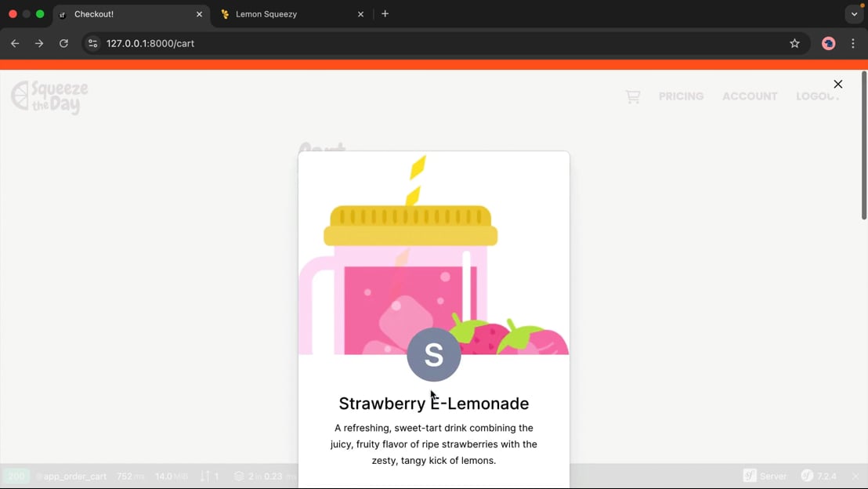
Task: Open the shopping cart icon
Action: [x=633, y=97]
